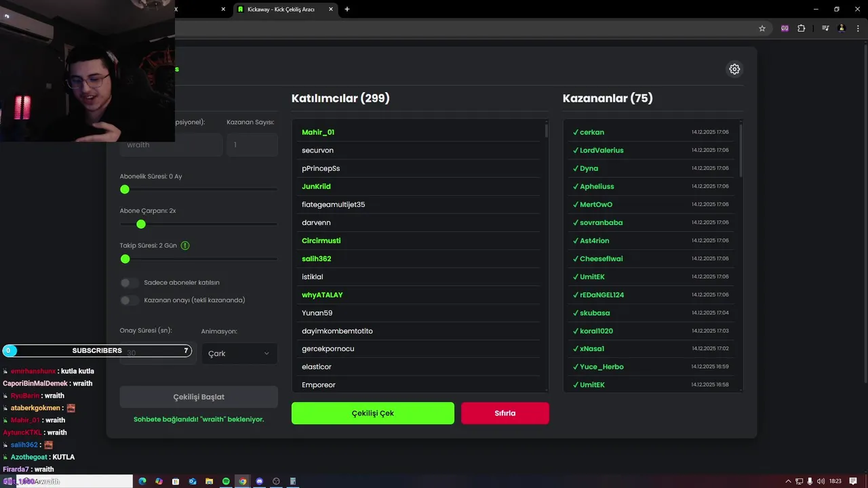This screenshot has width=868, height=488.
Task: Open the browser extensions puzzle icon
Action: coord(802,28)
